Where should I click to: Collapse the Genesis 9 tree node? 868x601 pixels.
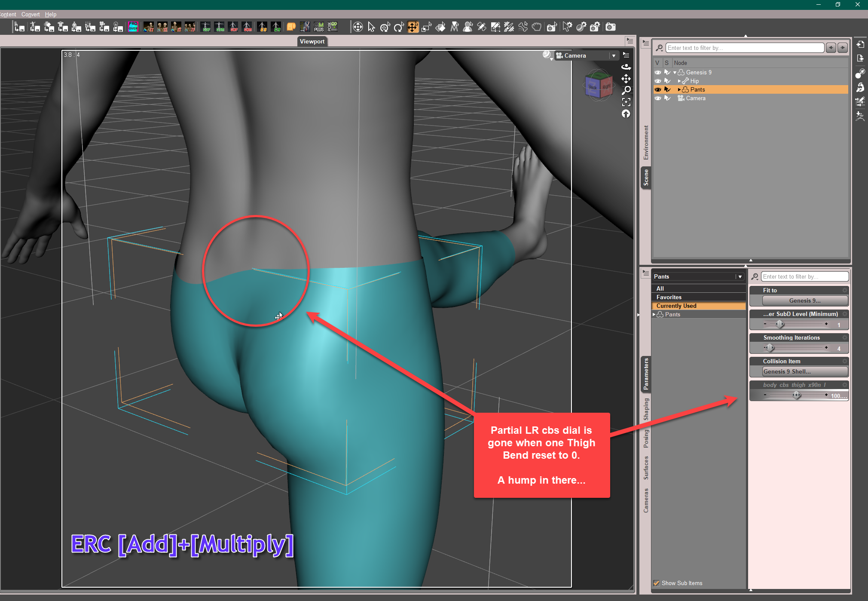click(x=675, y=72)
